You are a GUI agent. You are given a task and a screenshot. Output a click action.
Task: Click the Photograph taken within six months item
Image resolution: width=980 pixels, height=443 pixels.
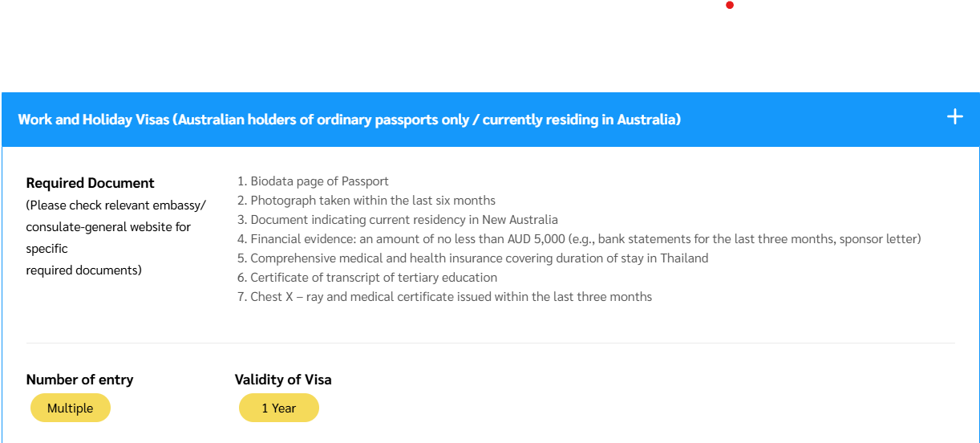[x=373, y=201]
